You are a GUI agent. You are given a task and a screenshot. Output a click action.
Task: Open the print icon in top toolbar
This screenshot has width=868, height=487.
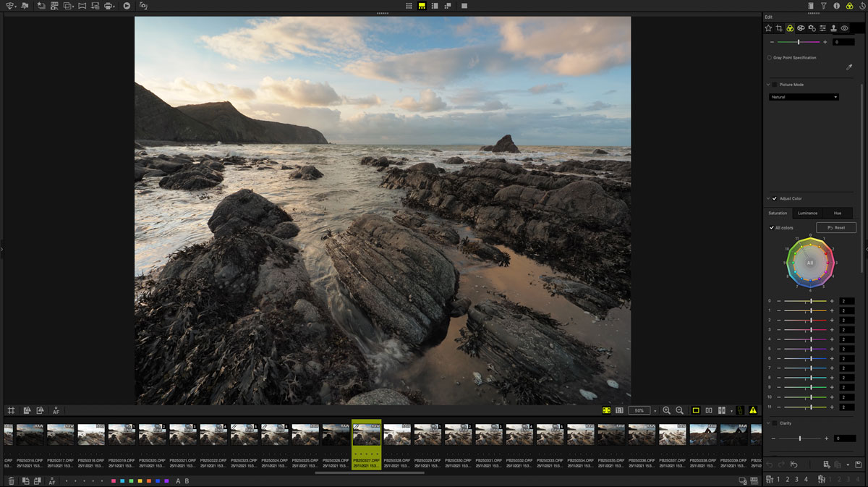click(x=109, y=6)
